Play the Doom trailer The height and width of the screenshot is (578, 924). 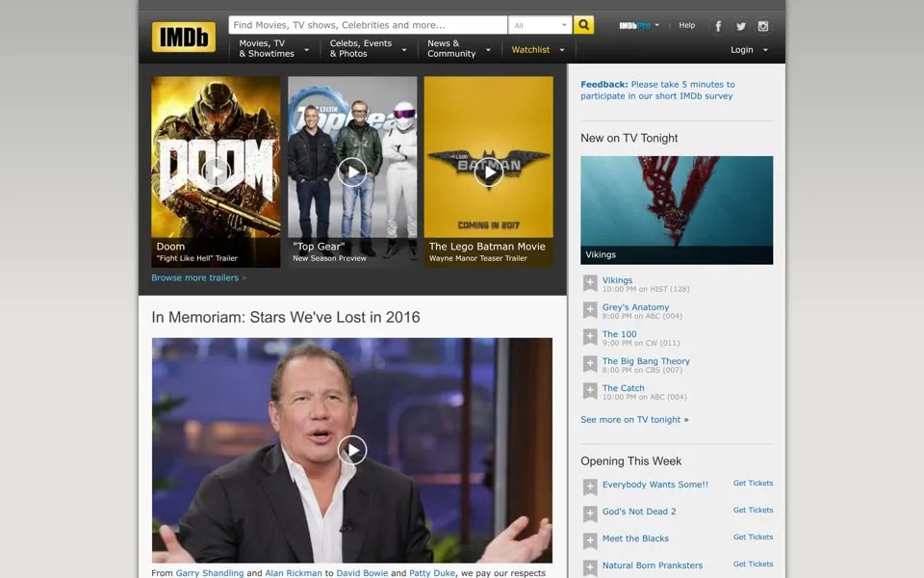click(x=216, y=172)
